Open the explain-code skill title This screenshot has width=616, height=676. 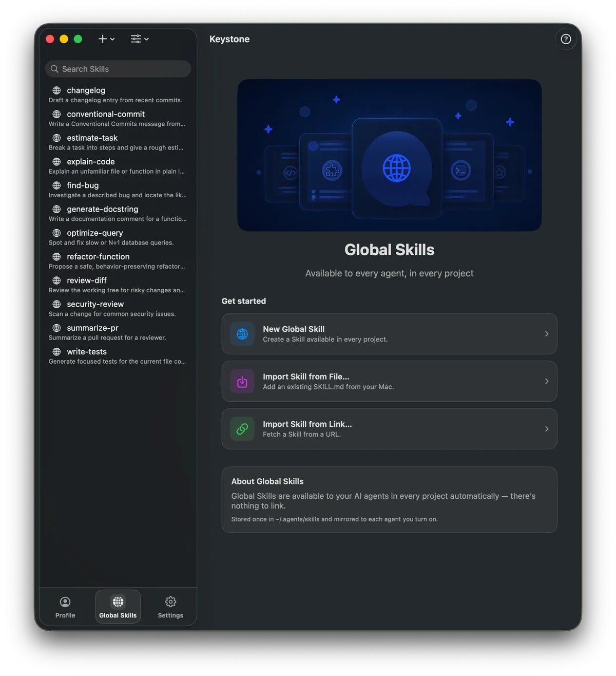pos(90,161)
